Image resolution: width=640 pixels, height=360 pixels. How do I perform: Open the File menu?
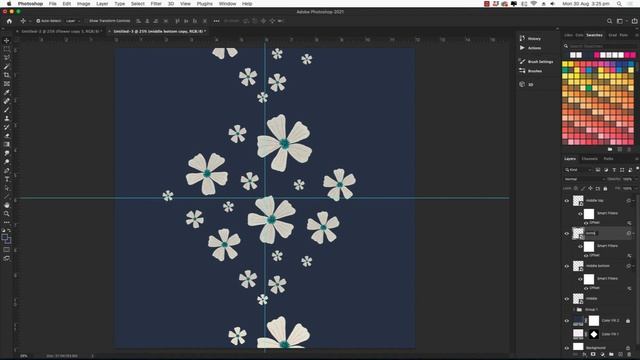pos(53,4)
